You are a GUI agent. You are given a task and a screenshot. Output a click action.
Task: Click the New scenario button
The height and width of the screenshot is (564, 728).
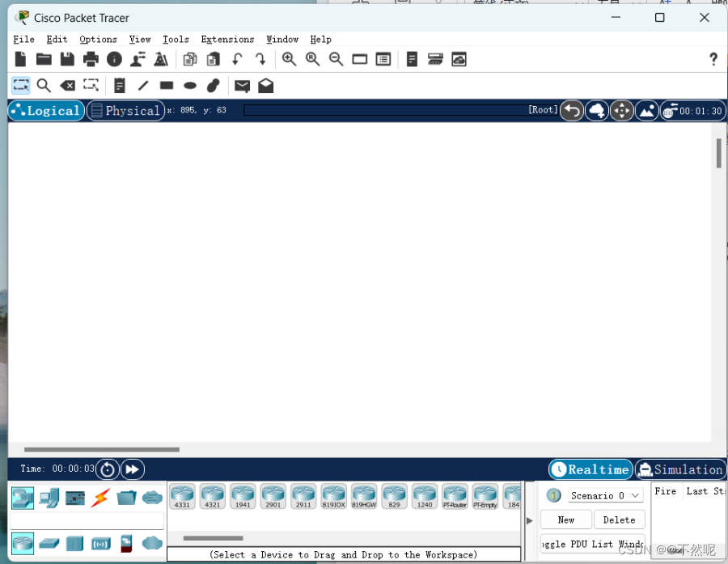pyautogui.click(x=566, y=519)
